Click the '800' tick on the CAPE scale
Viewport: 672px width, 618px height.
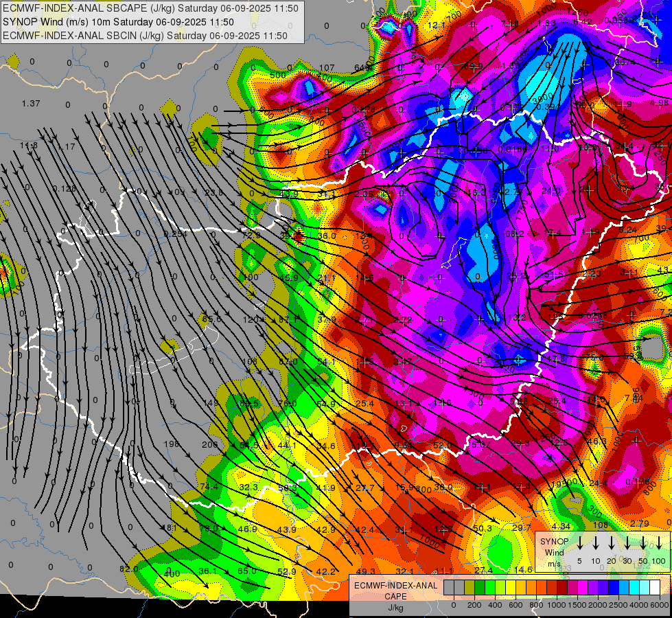click(x=536, y=605)
